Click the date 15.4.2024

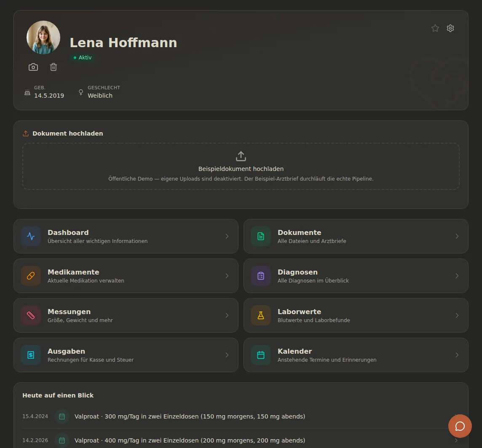(35, 416)
